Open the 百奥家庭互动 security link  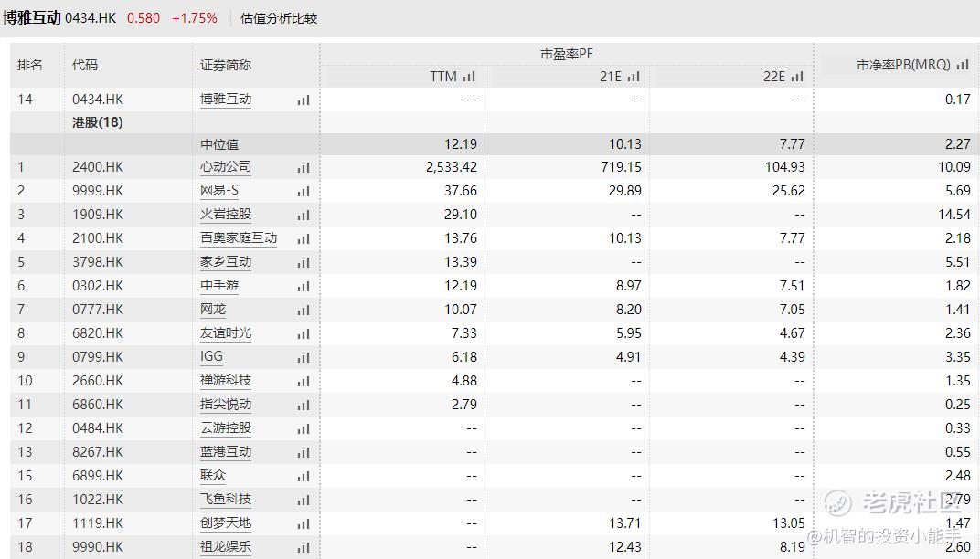(239, 237)
